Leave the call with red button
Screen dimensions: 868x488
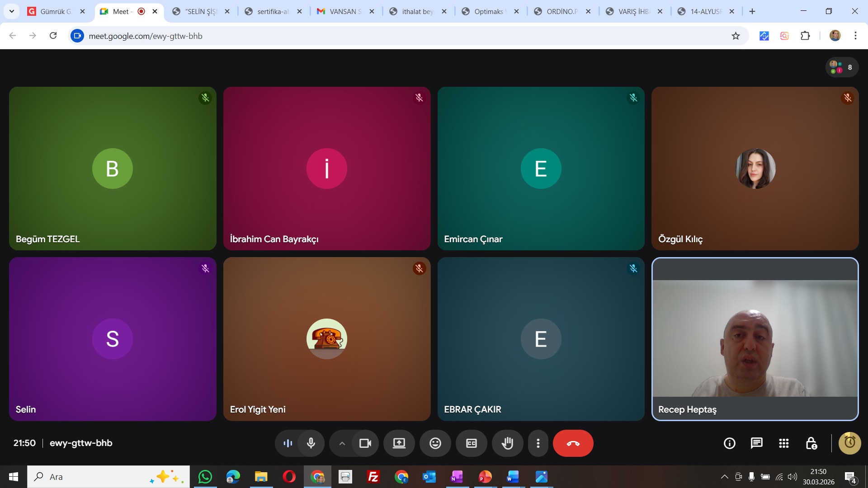573,443
